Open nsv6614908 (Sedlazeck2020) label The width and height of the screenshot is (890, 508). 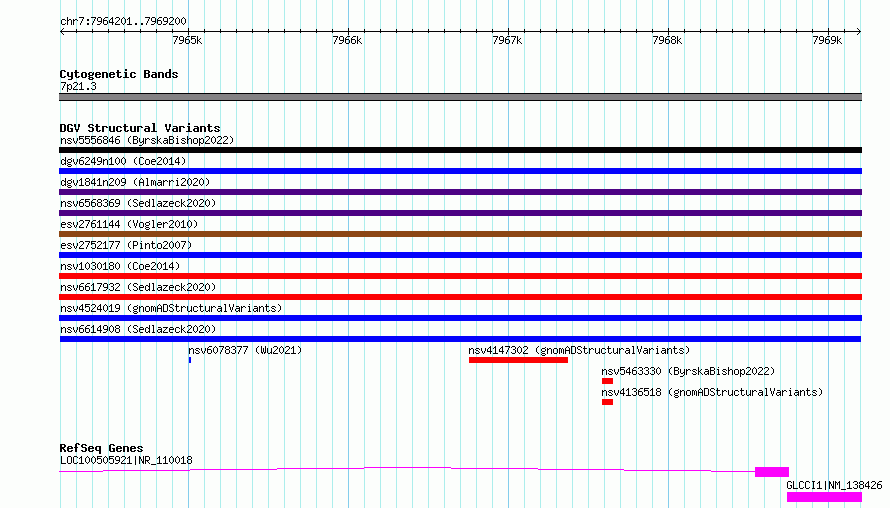tap(138, 329)
